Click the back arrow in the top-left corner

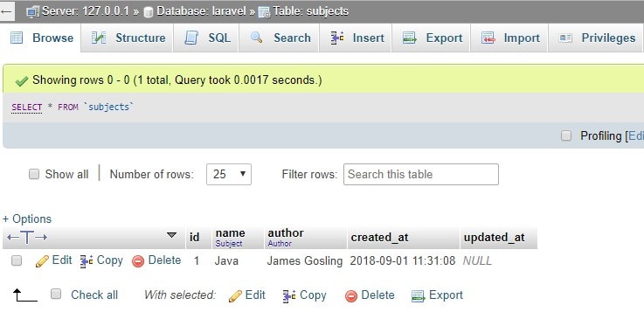(7, 11)
